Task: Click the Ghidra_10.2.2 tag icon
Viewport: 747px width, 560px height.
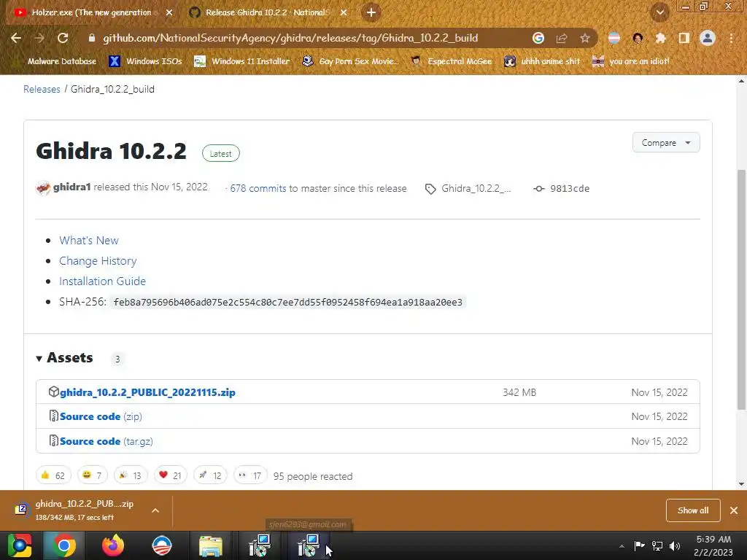Action: (x=430, y=189)
